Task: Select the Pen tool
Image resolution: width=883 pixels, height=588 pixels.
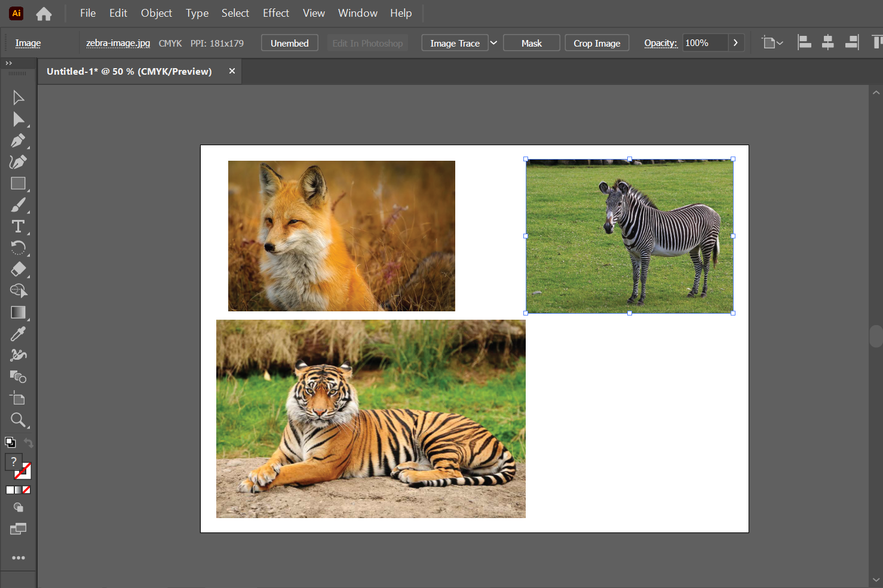Action: [x=18, y=141]
